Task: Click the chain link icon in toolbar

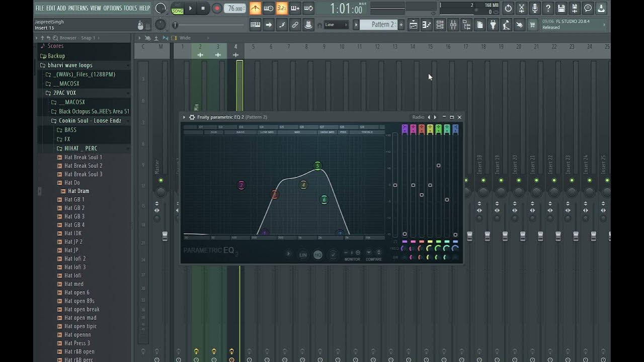Action: click(295, 25)
